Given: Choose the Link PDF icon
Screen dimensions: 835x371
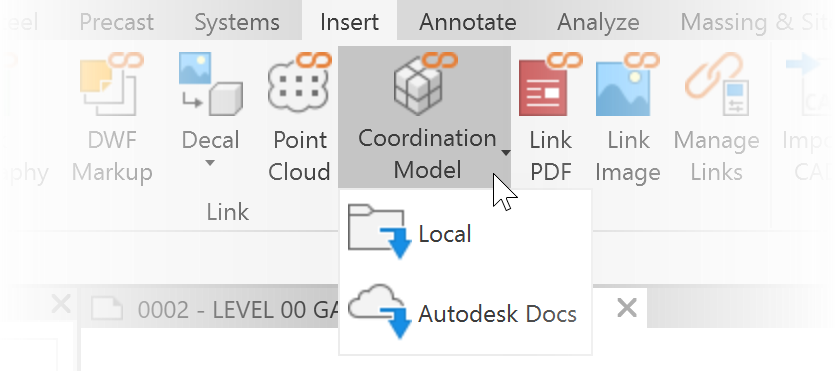Looking at the screenshot, I should click(x=551, y=84).
